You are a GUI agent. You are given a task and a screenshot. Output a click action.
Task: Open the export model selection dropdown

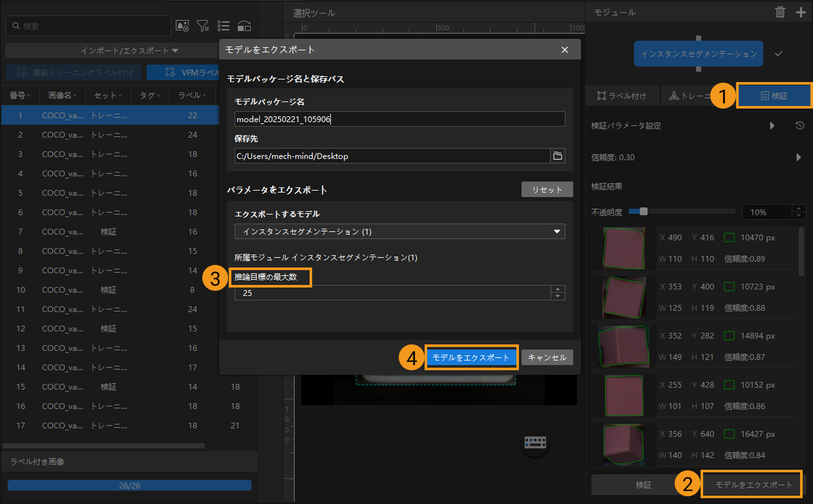click(399, 231)
